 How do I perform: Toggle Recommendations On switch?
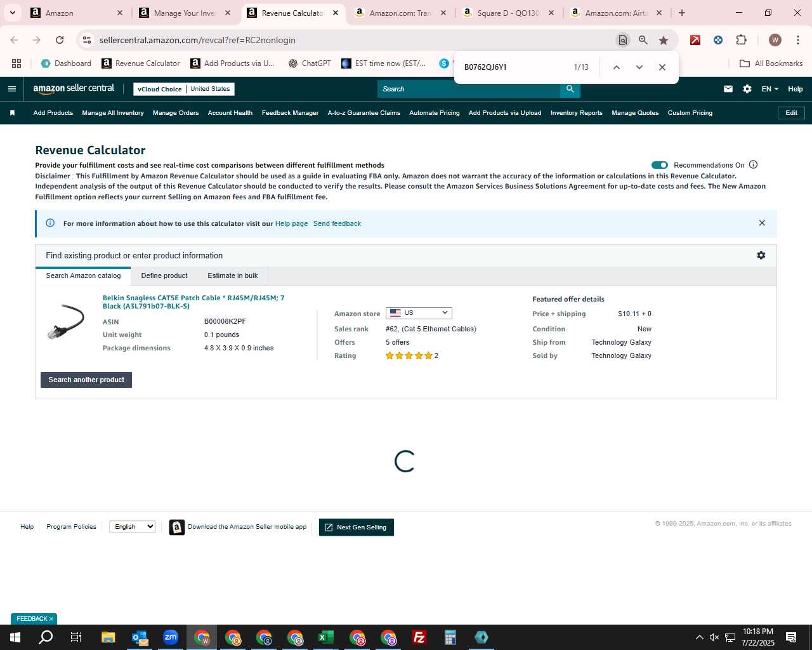(660, 165)
